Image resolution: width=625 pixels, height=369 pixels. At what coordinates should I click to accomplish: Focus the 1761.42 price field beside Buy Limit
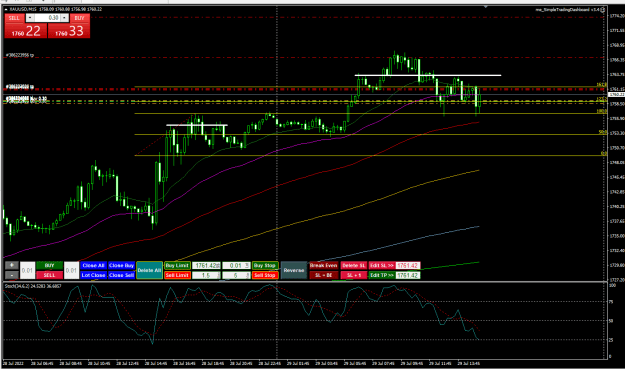point(206,265)
